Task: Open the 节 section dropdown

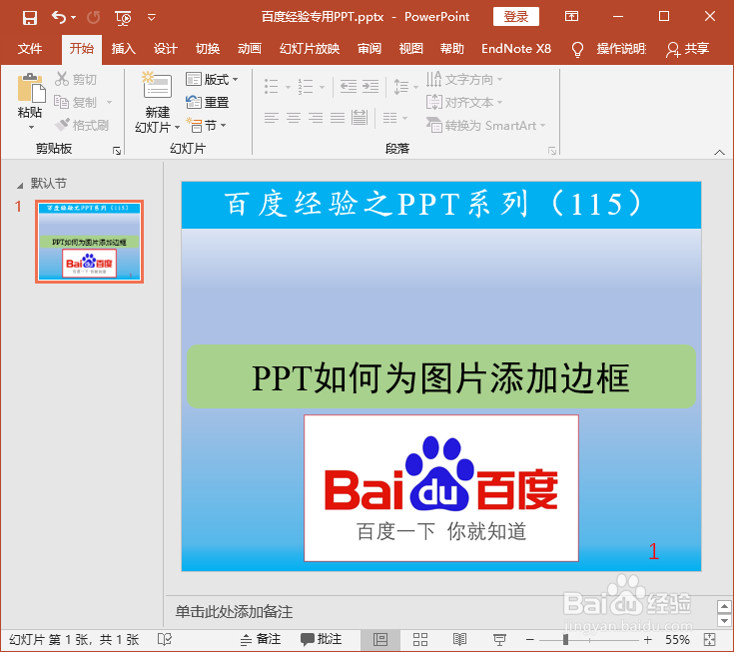Action: (x=206, y=125)
